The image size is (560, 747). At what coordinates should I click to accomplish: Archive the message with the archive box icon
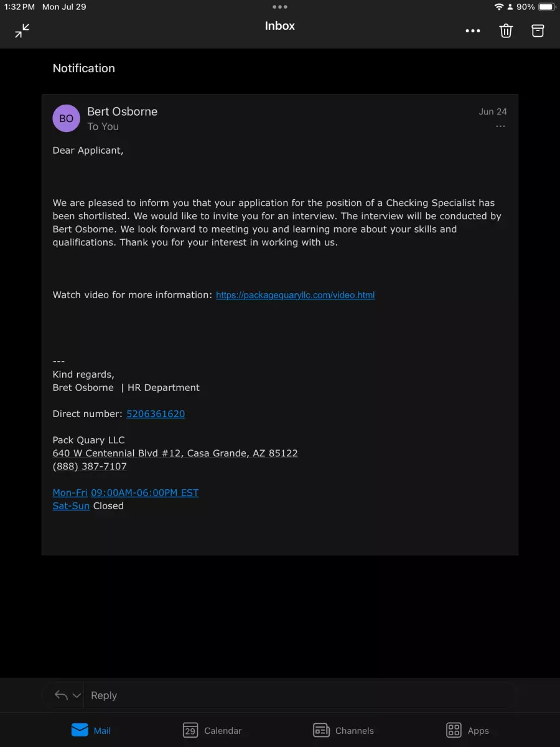point(538,31)
